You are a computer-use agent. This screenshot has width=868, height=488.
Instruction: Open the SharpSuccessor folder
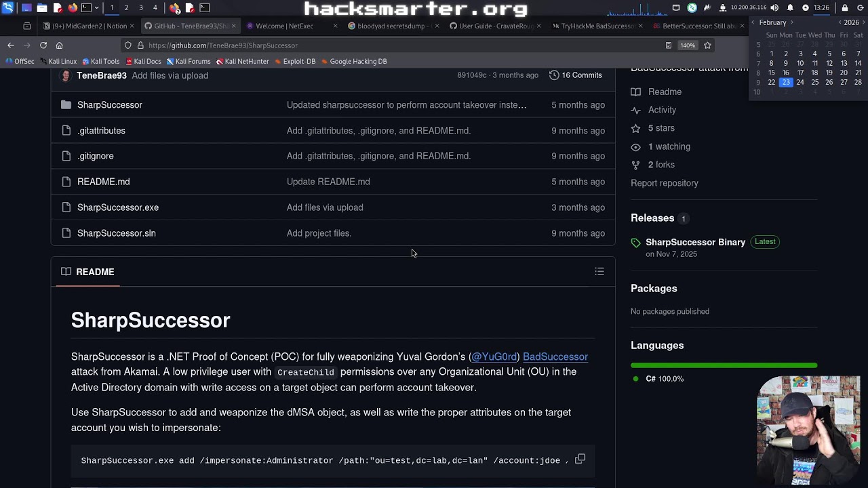110,105
